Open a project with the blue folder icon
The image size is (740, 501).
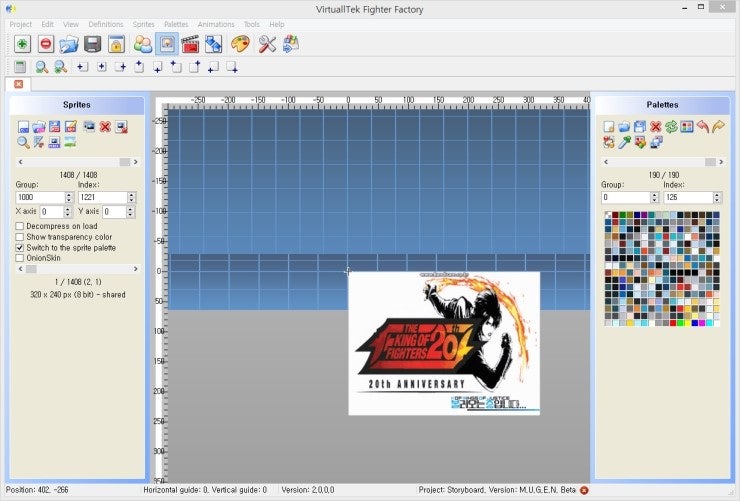point(69,44)
